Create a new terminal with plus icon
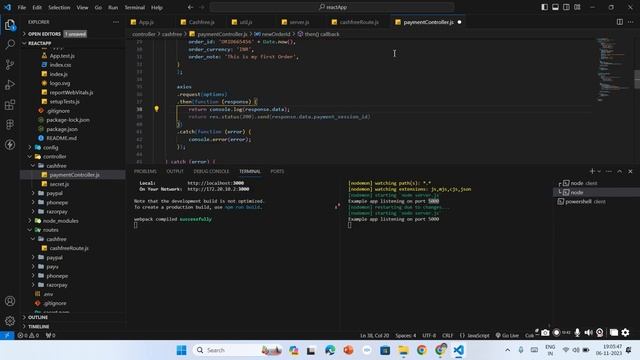The width and height of the screenshot is (640, 360). click(x=592, y=171)
